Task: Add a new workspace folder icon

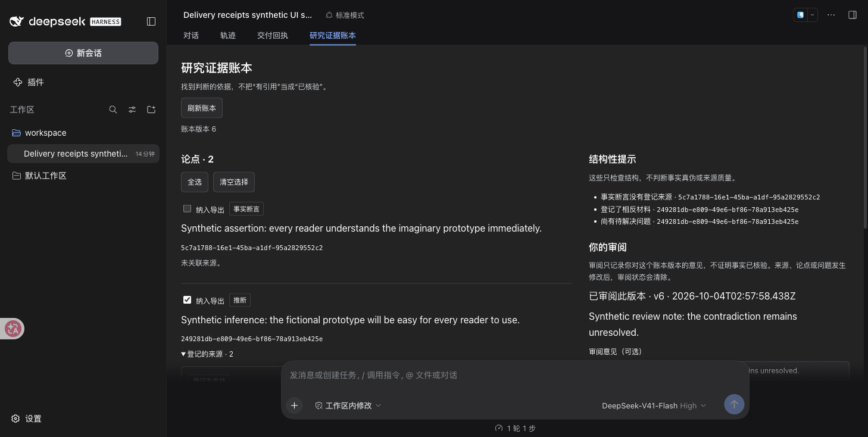Action: click(151, 110)
